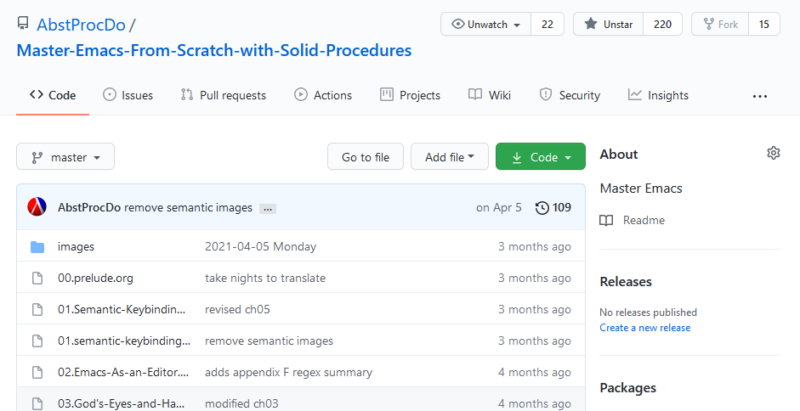Click the gear icon beside About
The width and height of the screenshot is (800, 411).
pyautogui.click(x=773, y=153)
